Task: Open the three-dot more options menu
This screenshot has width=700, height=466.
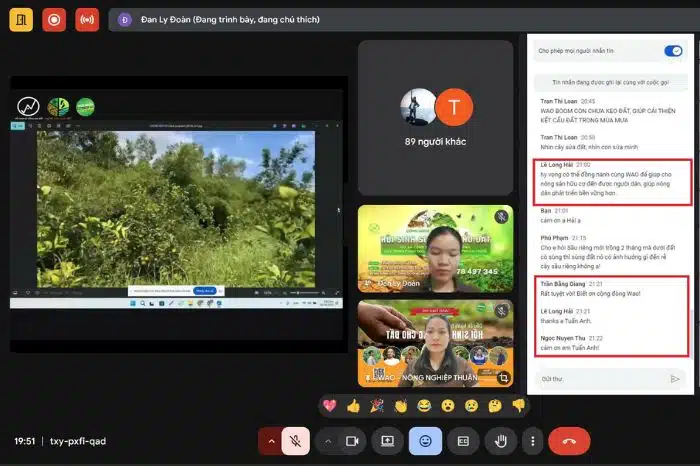Action: [533, 440]
